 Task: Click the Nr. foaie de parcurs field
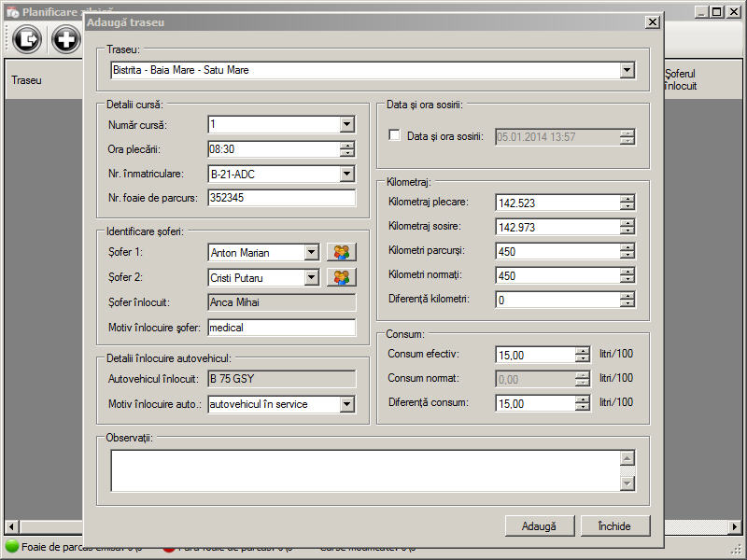pyautogui.click(x=282, y=198)
